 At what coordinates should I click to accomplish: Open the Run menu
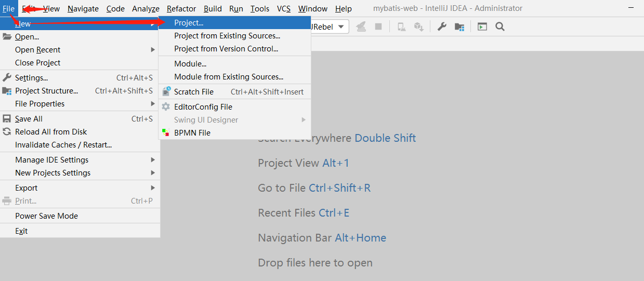(236, 8)
